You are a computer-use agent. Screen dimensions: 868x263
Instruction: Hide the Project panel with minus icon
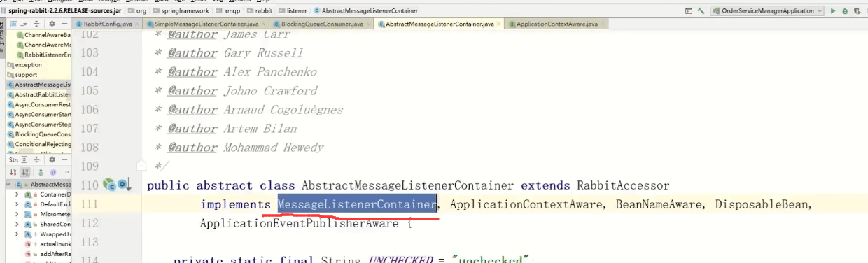pos(64,24)
